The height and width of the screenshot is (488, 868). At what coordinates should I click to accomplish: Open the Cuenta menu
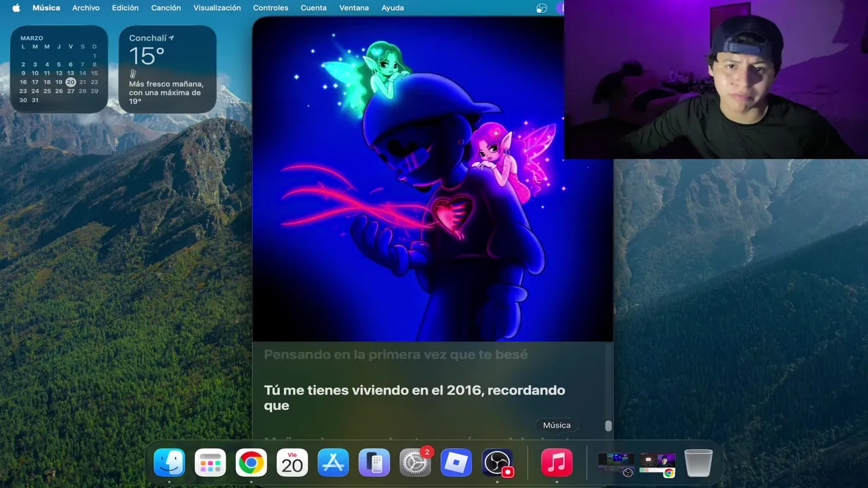314,8
